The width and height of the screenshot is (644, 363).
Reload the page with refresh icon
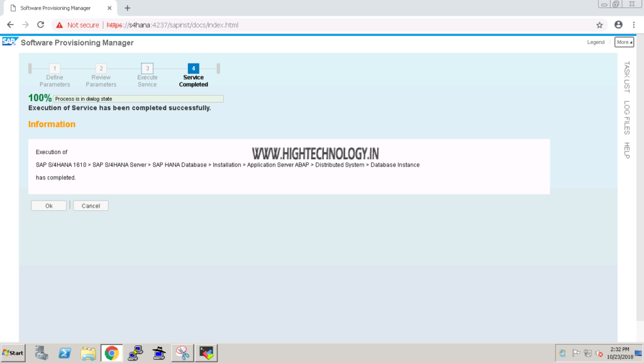[x=41, y=25]
